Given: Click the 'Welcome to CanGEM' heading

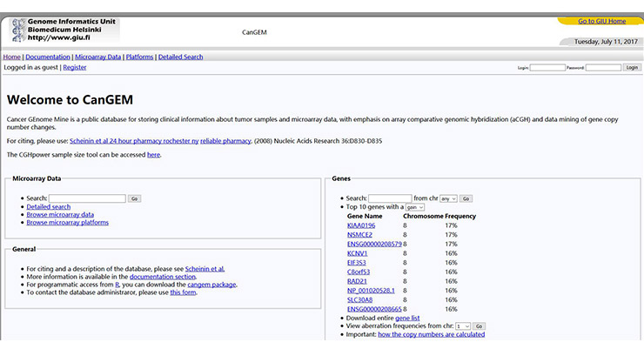Looking at the screenshot, I should (70, 100).
